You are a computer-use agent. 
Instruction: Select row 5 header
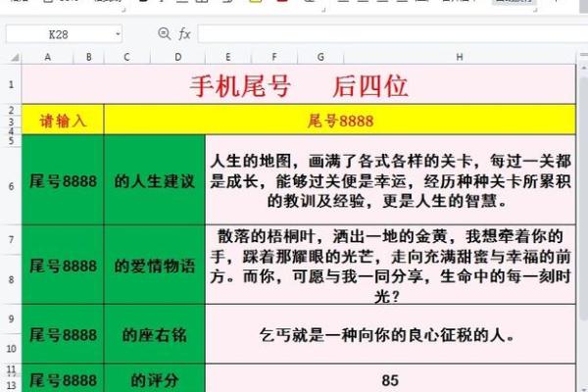(11, 141)
